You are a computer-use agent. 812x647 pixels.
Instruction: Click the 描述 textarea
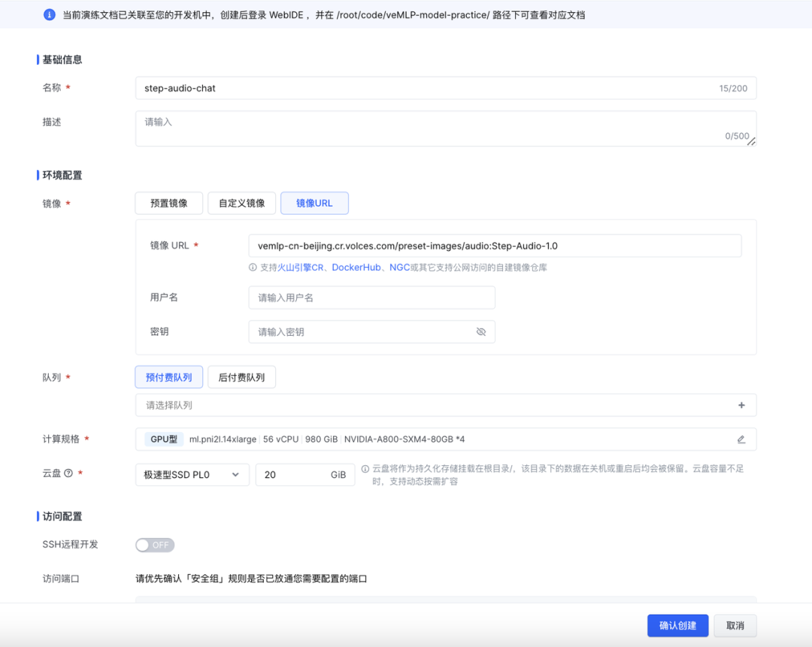(446, 128)
